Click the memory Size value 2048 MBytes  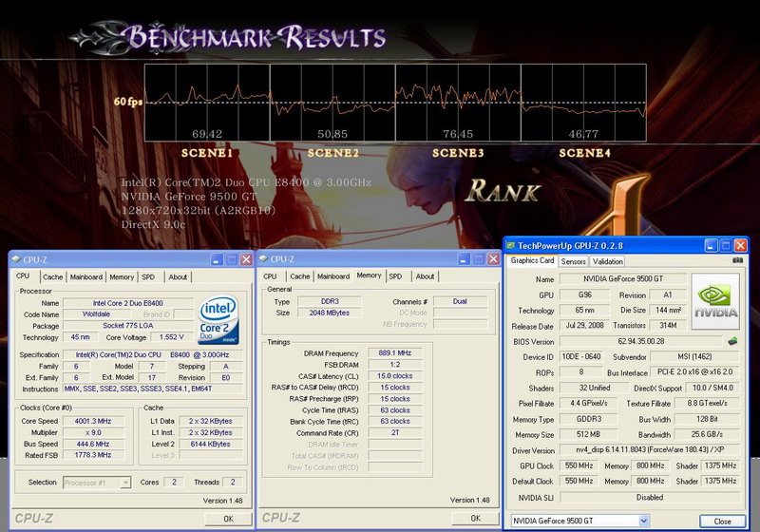330,313
